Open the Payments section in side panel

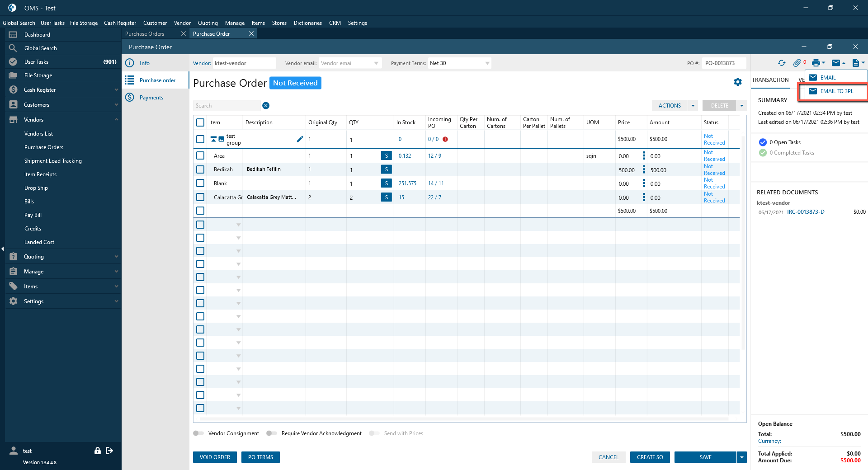click(x=151, y=98)
